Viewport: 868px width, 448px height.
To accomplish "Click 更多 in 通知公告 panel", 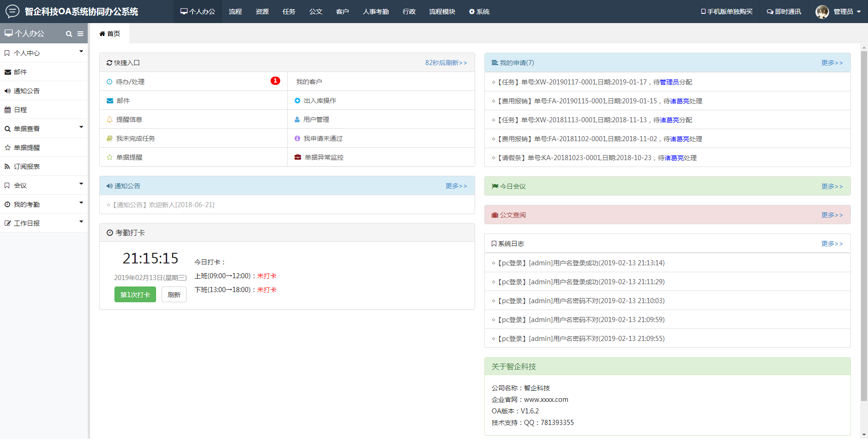I will [x=456, y=186].
